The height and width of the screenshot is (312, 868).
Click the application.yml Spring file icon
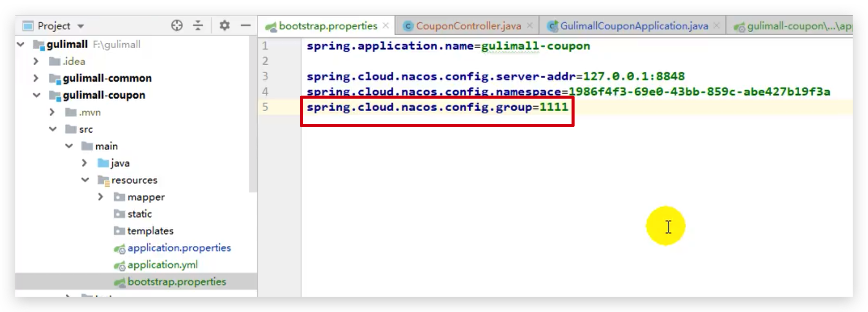pyautogui.click(x=119, y=265)
